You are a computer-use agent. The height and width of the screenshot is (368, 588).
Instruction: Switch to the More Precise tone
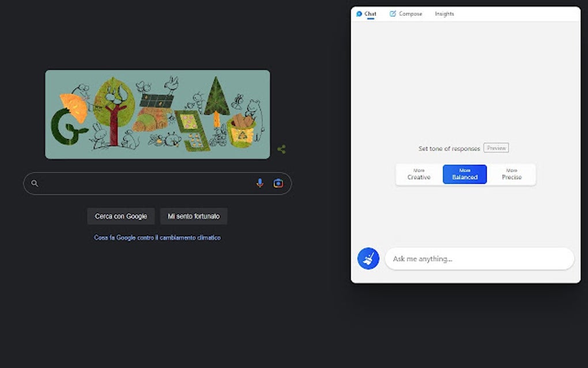(x=512, y=174)
